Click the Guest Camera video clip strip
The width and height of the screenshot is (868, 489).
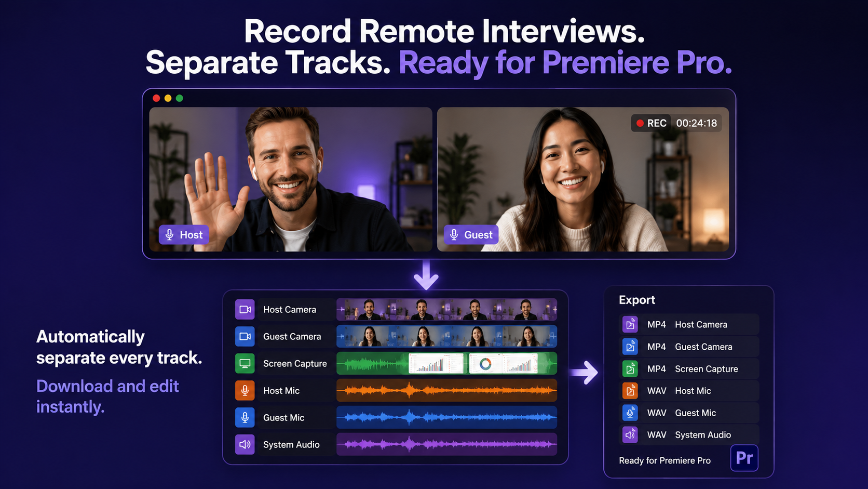pos(446,336)
